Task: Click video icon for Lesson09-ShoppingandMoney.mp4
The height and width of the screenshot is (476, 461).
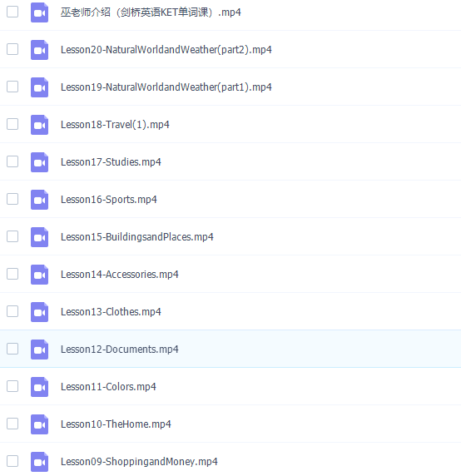Action: pyautogui.click(x=39, y=462)
